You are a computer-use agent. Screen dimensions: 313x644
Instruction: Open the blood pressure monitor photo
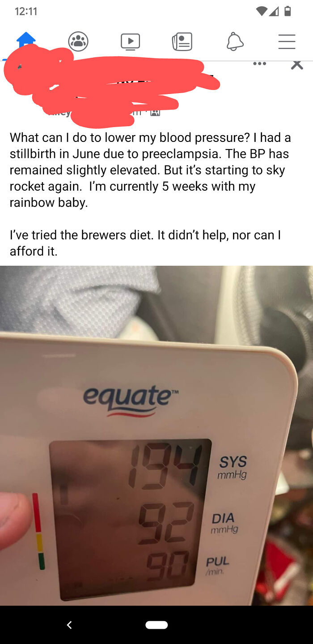pos(156,435)
